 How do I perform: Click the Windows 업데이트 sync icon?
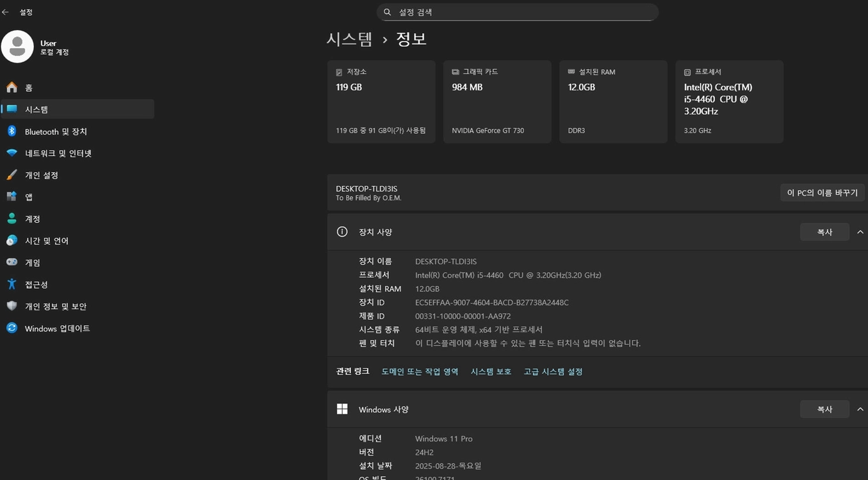click(x=12, y=328)
